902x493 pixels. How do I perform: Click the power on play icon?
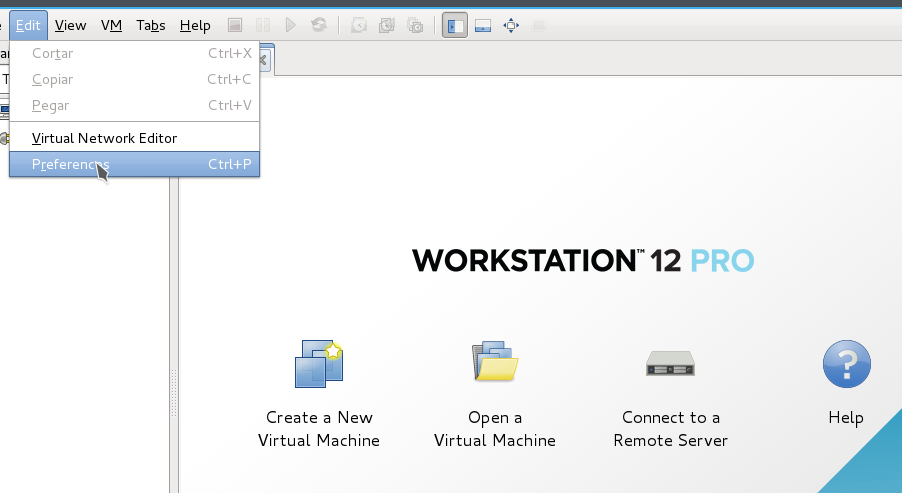[291, 25]
